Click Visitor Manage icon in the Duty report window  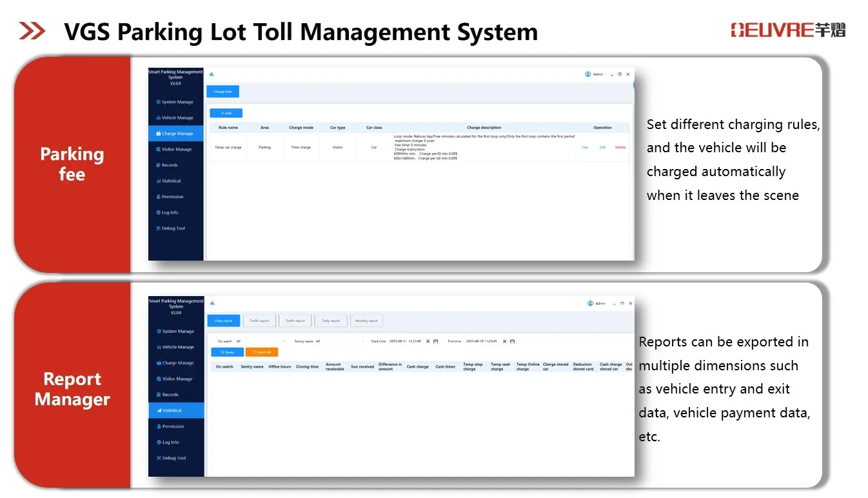[x=159, y=379]
